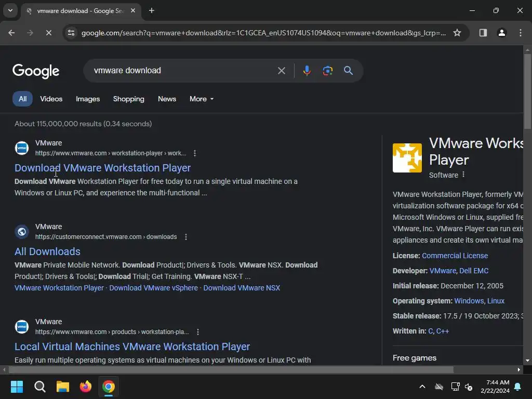Switch to Images results
This screenshot has height=399, width=532.
(x=87, y=99)
